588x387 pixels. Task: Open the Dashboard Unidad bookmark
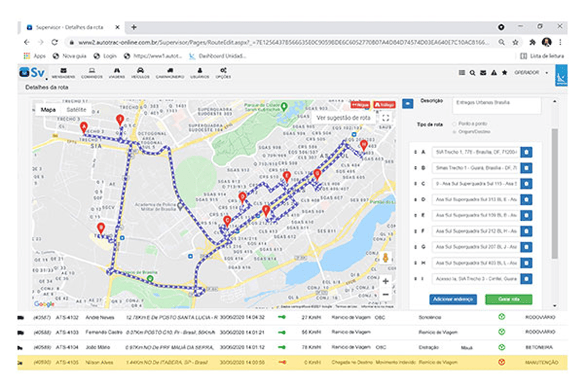tap(217, 56)
